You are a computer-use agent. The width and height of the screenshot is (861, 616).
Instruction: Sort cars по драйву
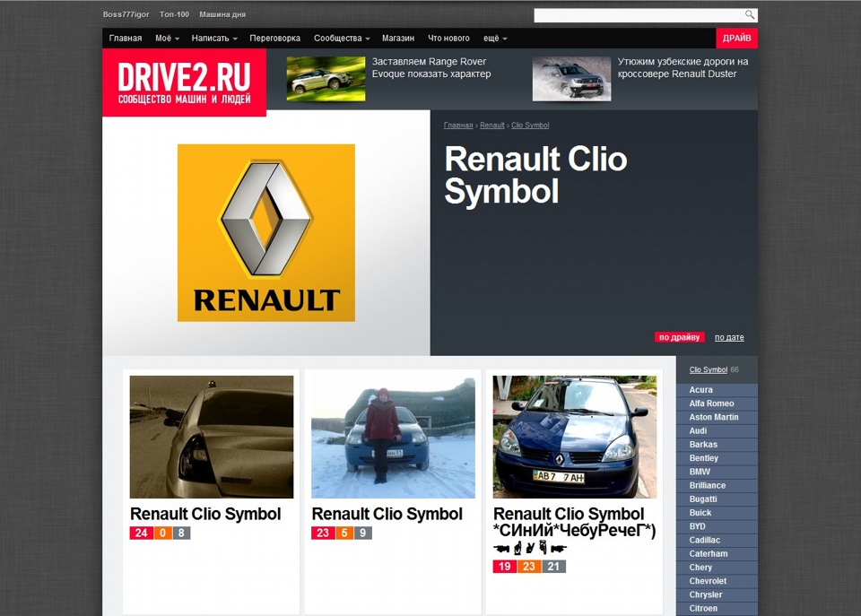pos(679,337)
